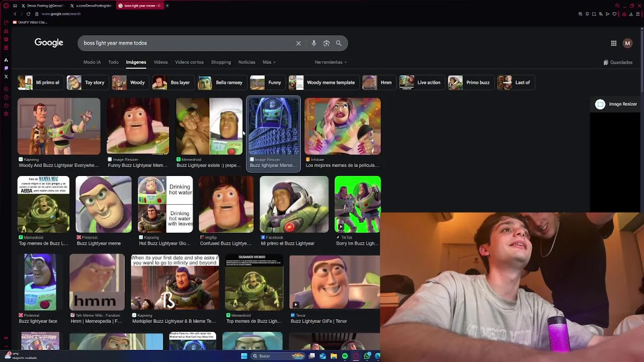Open the Easy Setup menu icon
The width and height of the screenshot is (644, 362).
point(638,14)
